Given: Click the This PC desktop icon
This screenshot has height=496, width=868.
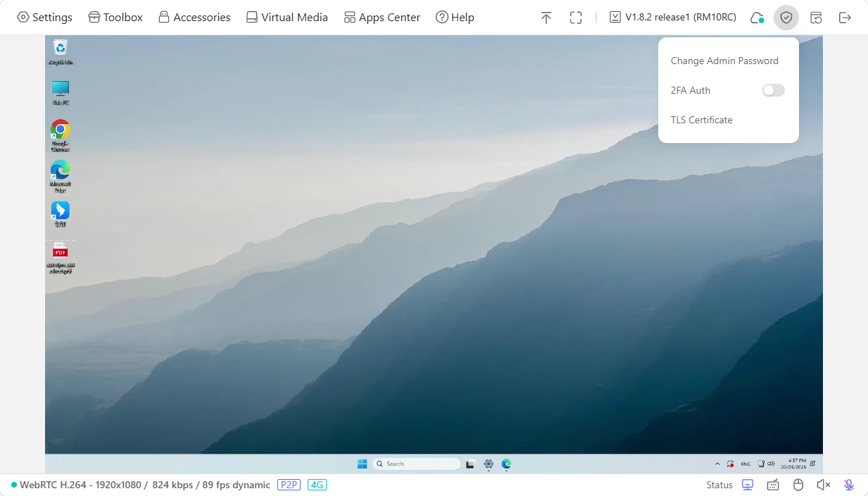Looking at the screenshot, I should [61, 92].
